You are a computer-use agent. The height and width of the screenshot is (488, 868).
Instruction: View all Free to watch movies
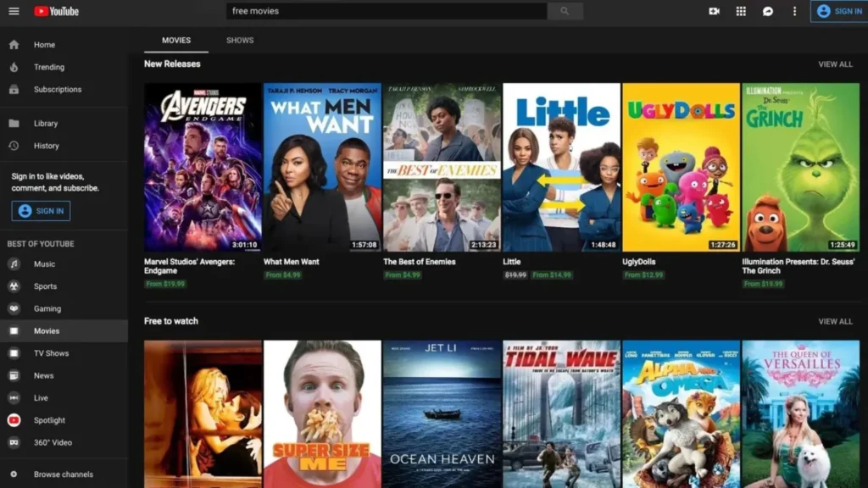pyautogui.click(x=835, y=322)
